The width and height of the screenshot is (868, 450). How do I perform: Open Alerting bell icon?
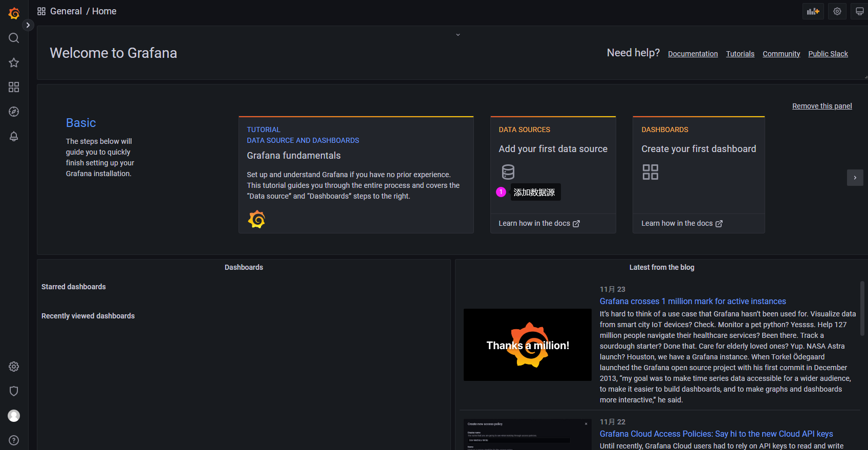point(14,136)
